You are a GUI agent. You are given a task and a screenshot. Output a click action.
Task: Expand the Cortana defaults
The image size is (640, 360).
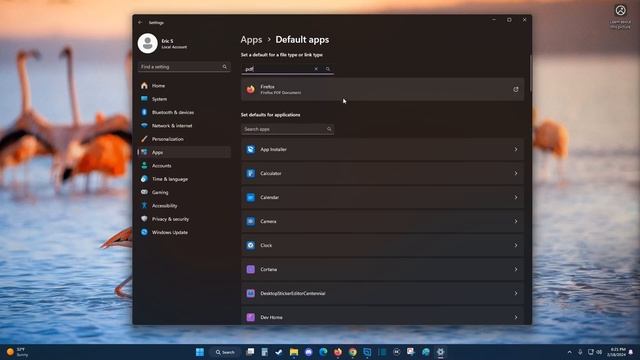click(x=516, y=269)
